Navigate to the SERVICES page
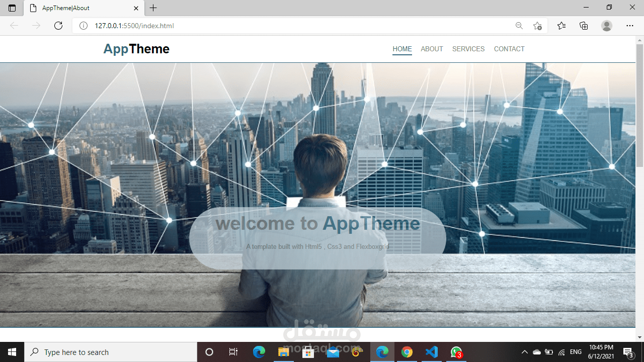 click(468, 49)
